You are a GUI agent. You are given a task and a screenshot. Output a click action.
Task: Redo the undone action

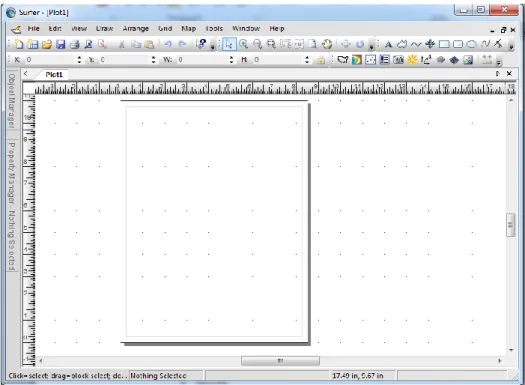point(182,44)
